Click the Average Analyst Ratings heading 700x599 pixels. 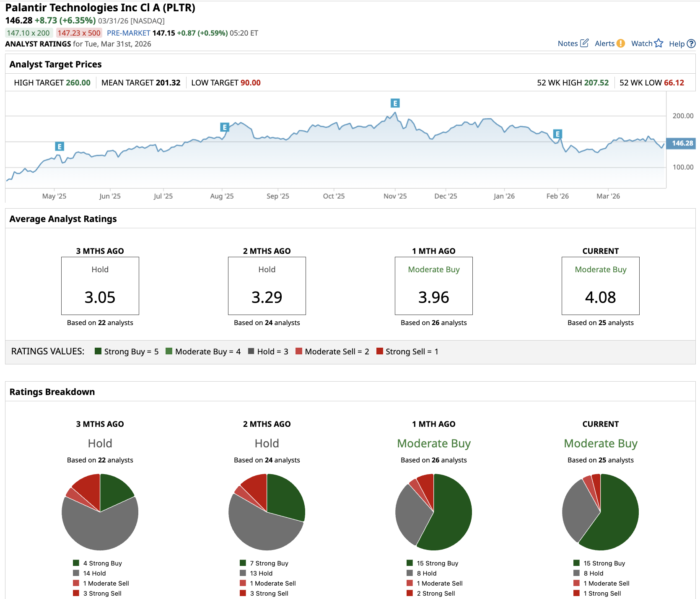pyautogui.click(x=63, y=219)
